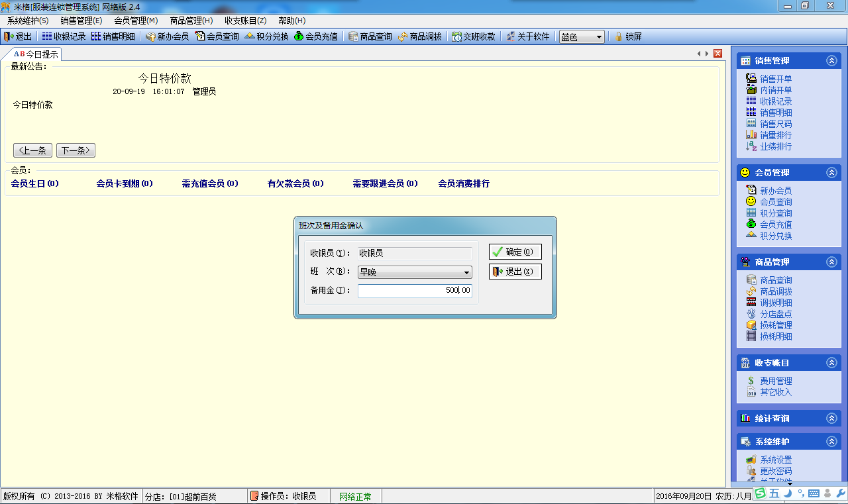This screenshot has height=504, width=848.
Task: Click 交班收款 toolbar button
Action: (474, 37)
